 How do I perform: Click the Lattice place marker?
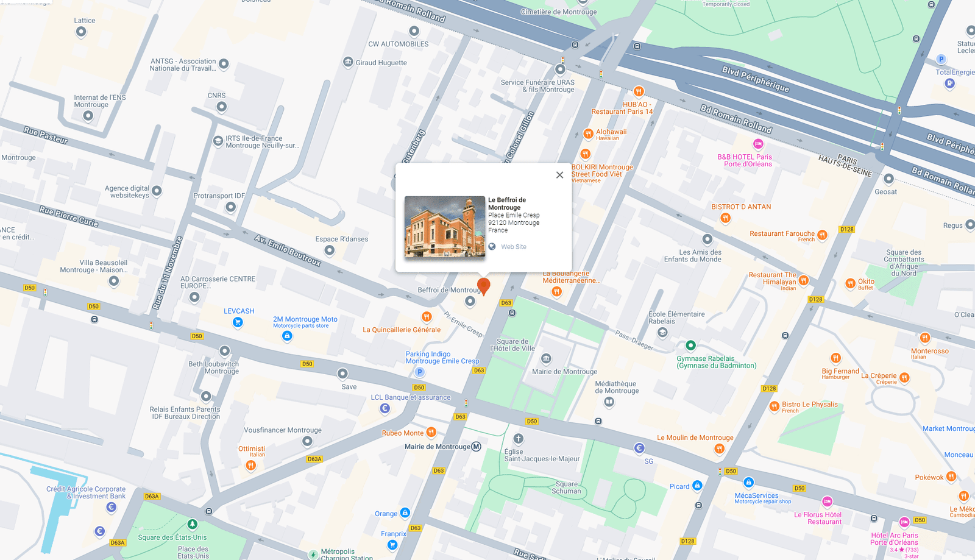81,32
